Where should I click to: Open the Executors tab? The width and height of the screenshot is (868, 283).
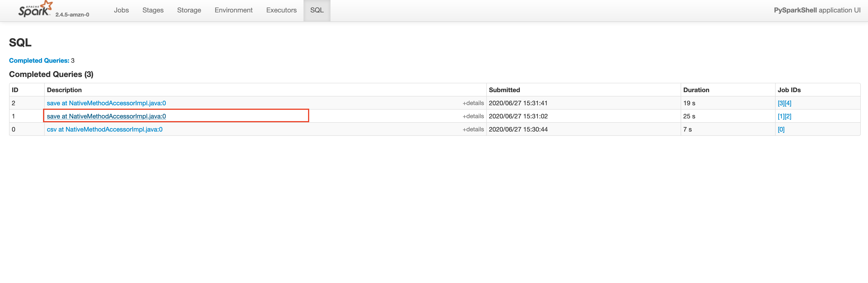(281, 10)
